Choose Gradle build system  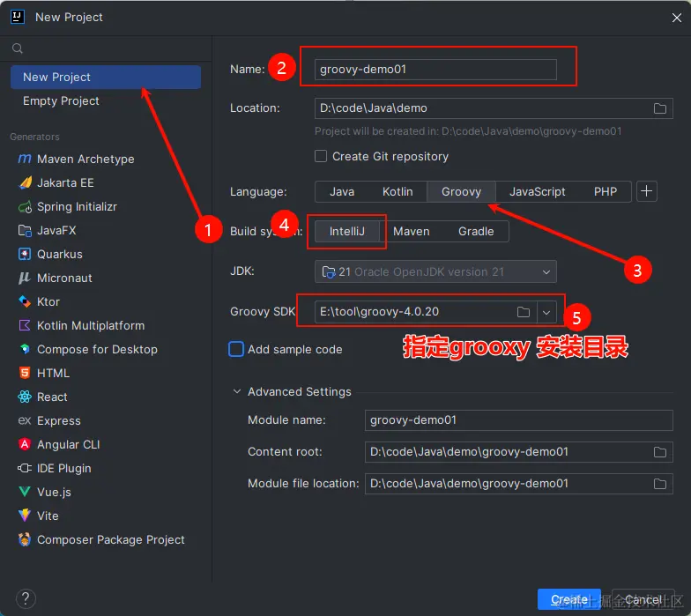coord(476,231)
